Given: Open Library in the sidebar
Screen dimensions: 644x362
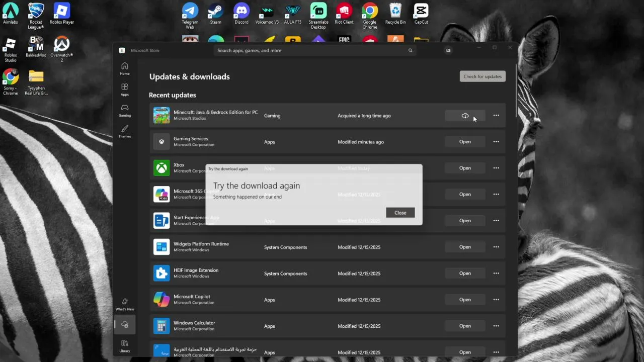Looking at the screenshot, I should click(125, 346).
